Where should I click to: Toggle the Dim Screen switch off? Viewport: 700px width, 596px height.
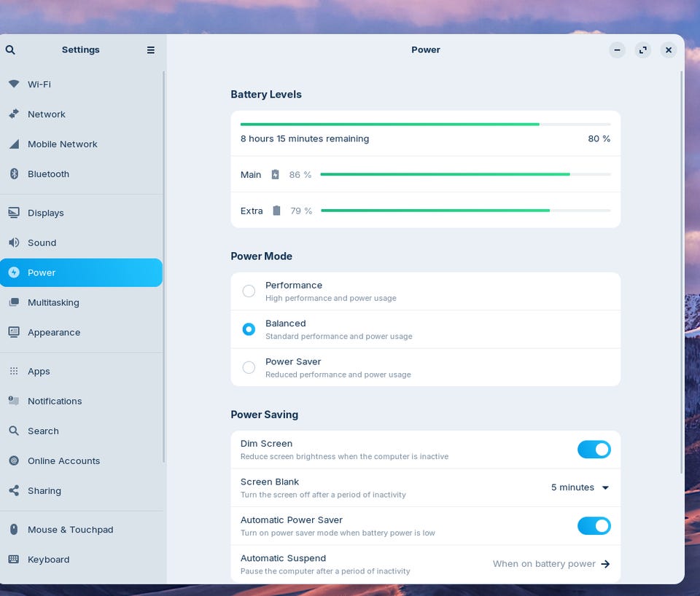click(x=594, y=450)
